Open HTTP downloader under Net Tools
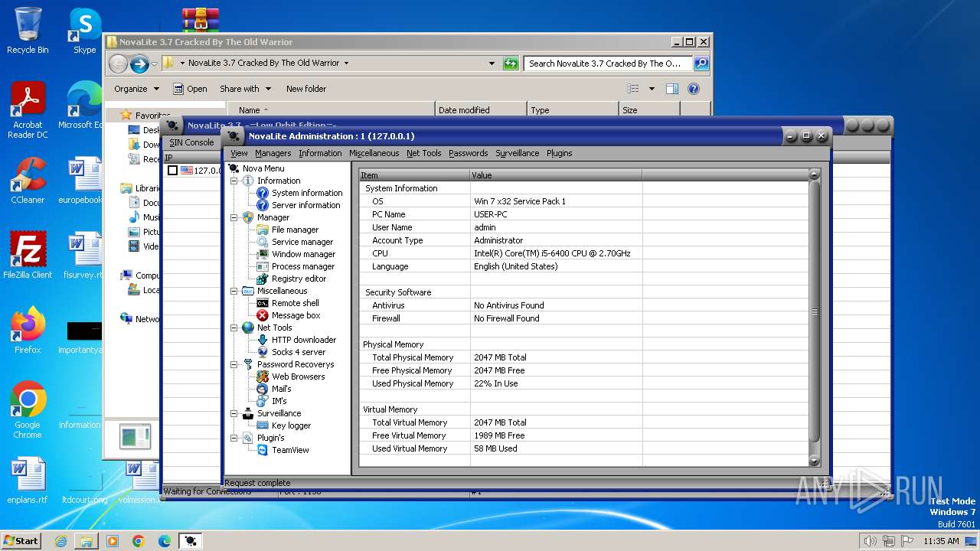The image size is (980, 551). (303, 340)
